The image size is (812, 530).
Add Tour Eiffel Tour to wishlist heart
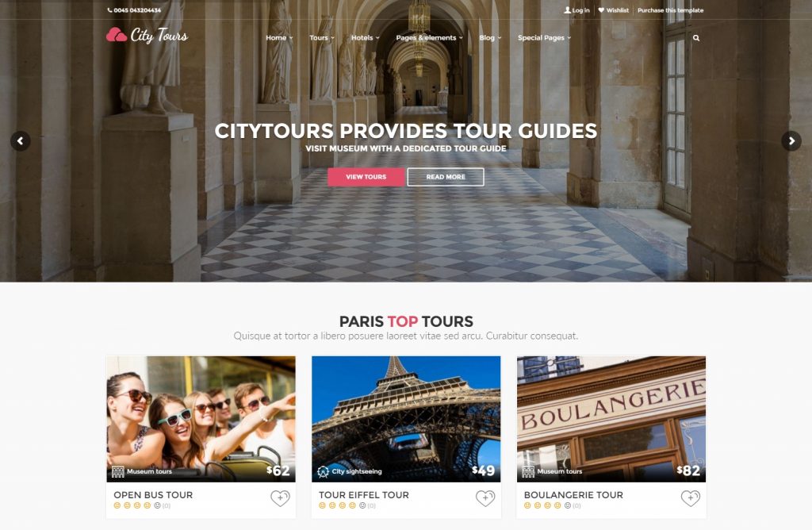click(485, 498)
